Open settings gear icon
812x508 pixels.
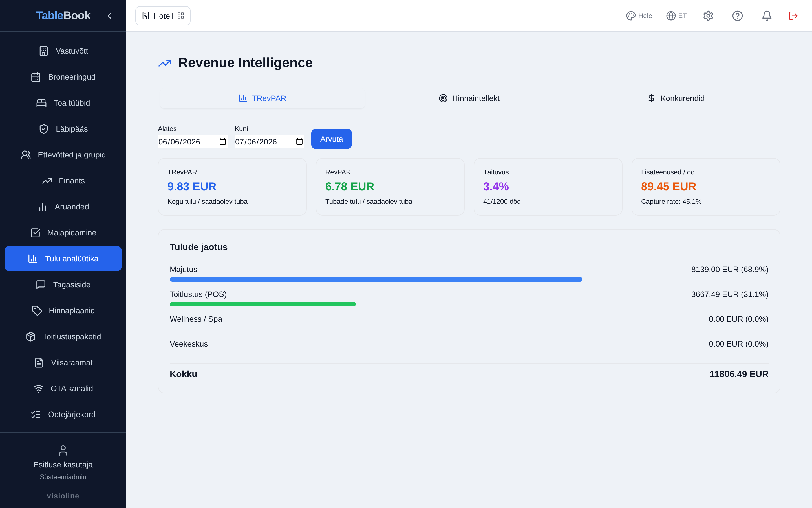708,16
